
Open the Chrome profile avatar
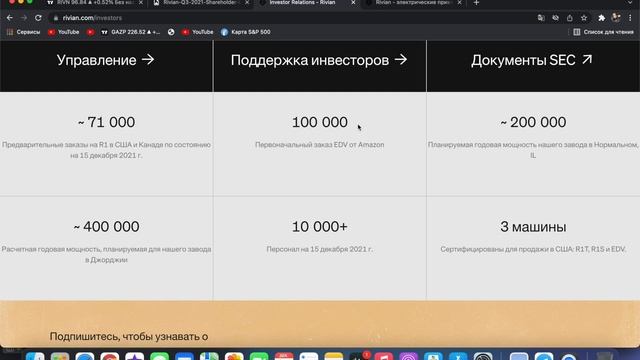coord(616,18)
